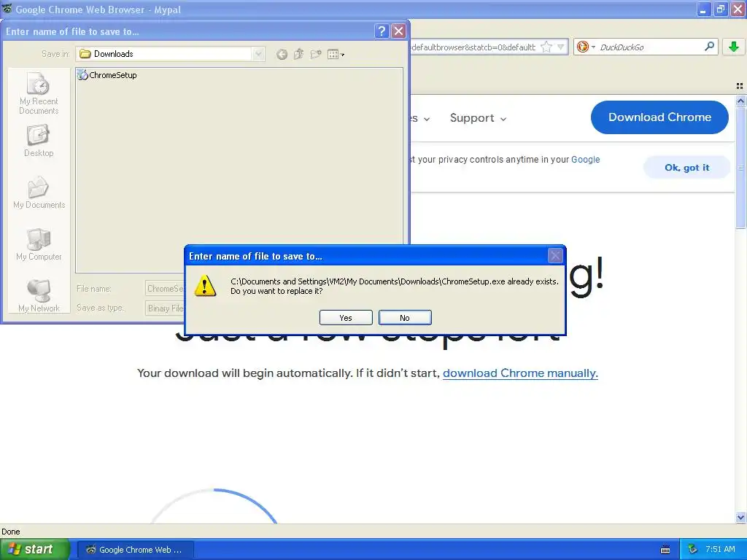This screenshot has height=560, width=747.
Task: Select My Computer in save dialog sidebar
Action: (x=39, y=244)
